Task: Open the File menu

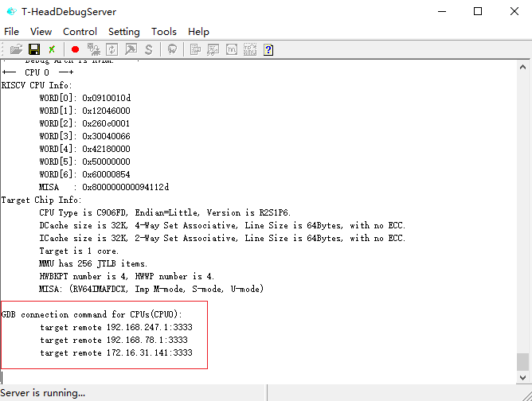Action: 12,31
